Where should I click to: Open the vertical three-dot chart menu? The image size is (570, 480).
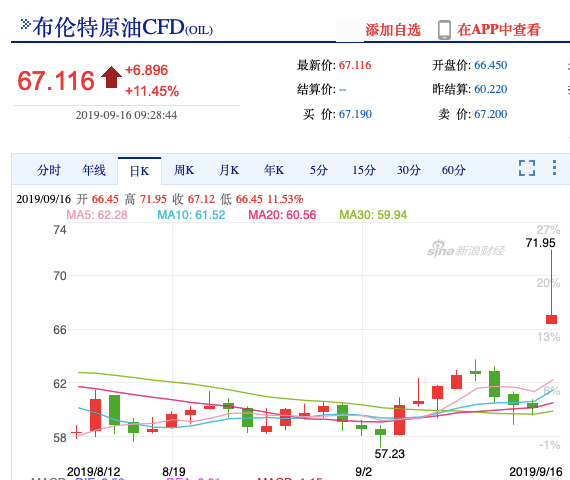[554, 168]
